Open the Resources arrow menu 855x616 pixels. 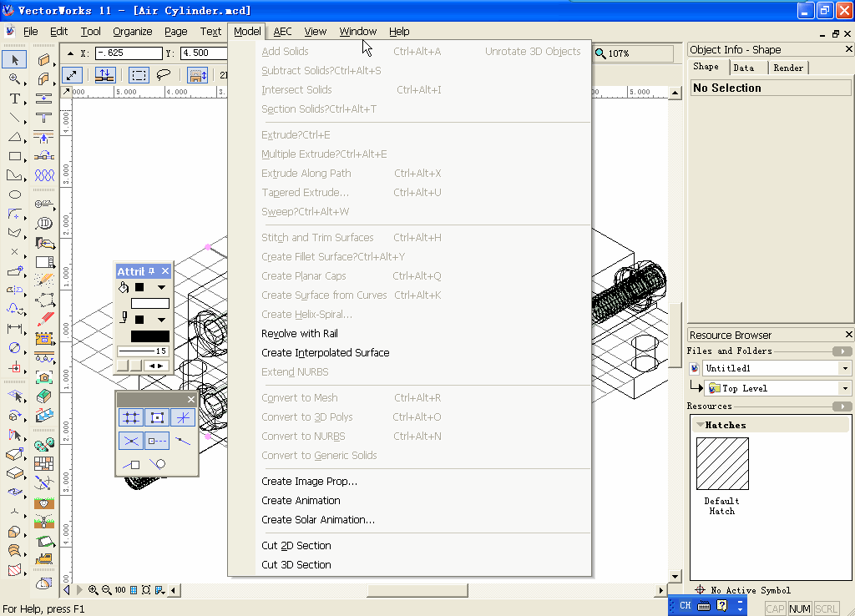(x=842, y=406)
